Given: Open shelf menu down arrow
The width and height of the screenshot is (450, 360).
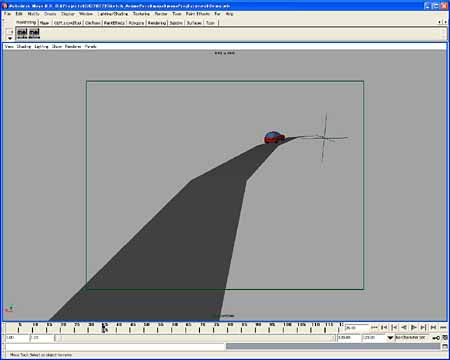Looking at the screenshot, I should point(10,38).
